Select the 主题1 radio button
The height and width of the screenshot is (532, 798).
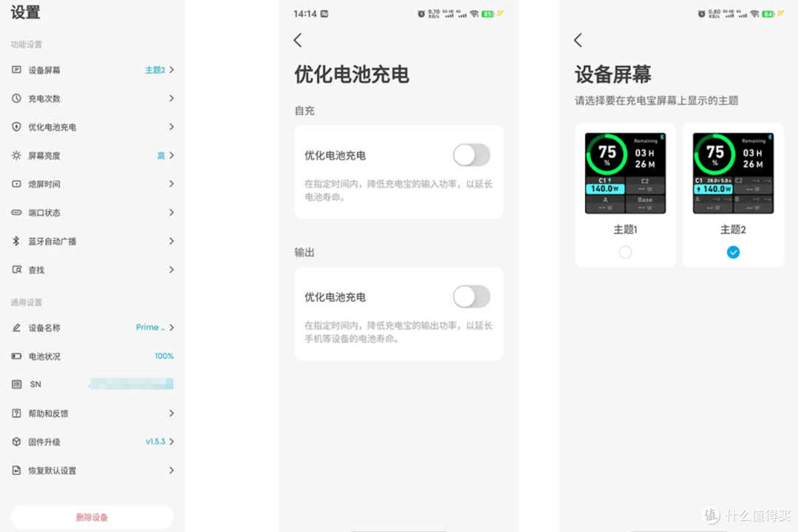[x=625, y=252]
